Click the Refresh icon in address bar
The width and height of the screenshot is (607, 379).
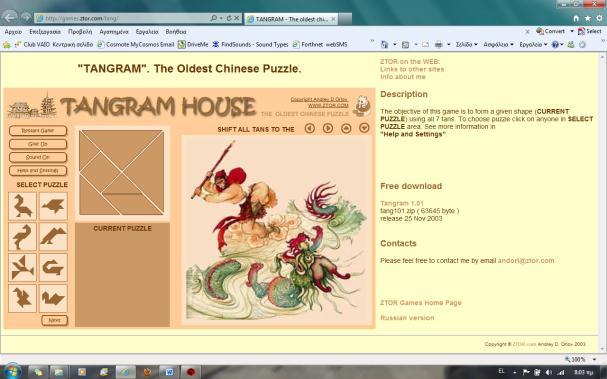click(228, 18)
